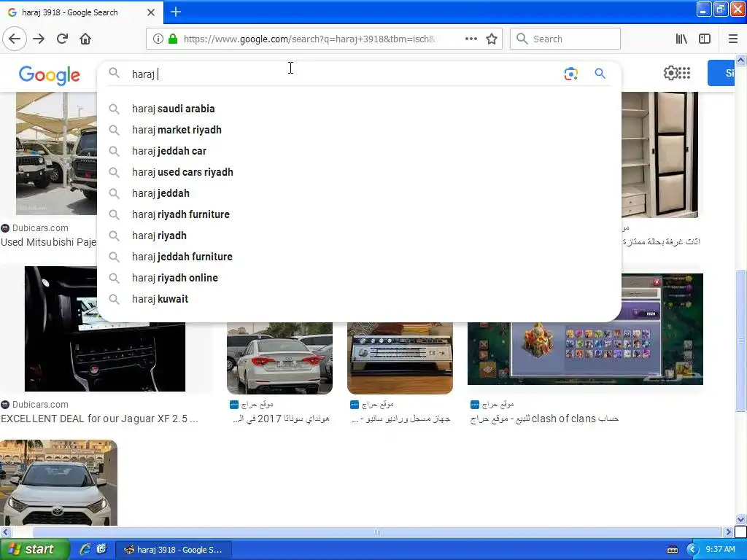The width and height of the screenshot is (747, 560).
Task: Click vertical scrollbar down arrow
Action: 741,519
